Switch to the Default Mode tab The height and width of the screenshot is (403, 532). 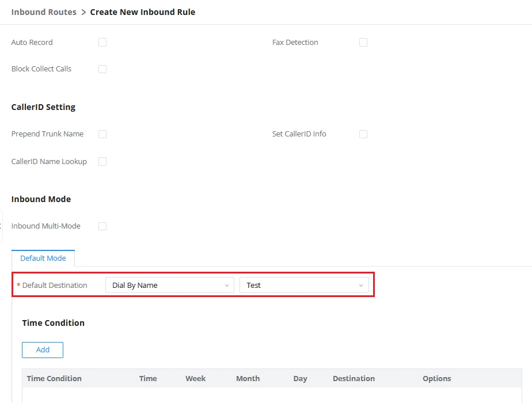[x=43, y=258]
